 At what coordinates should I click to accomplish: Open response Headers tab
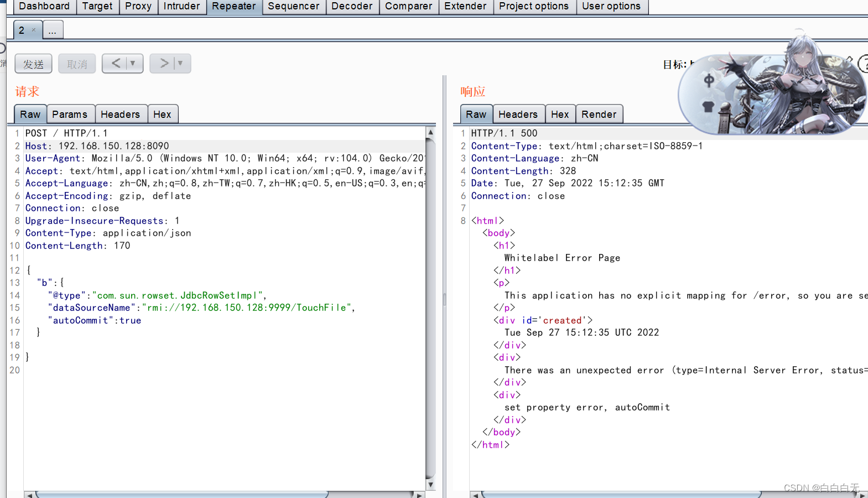coord(518,114)
